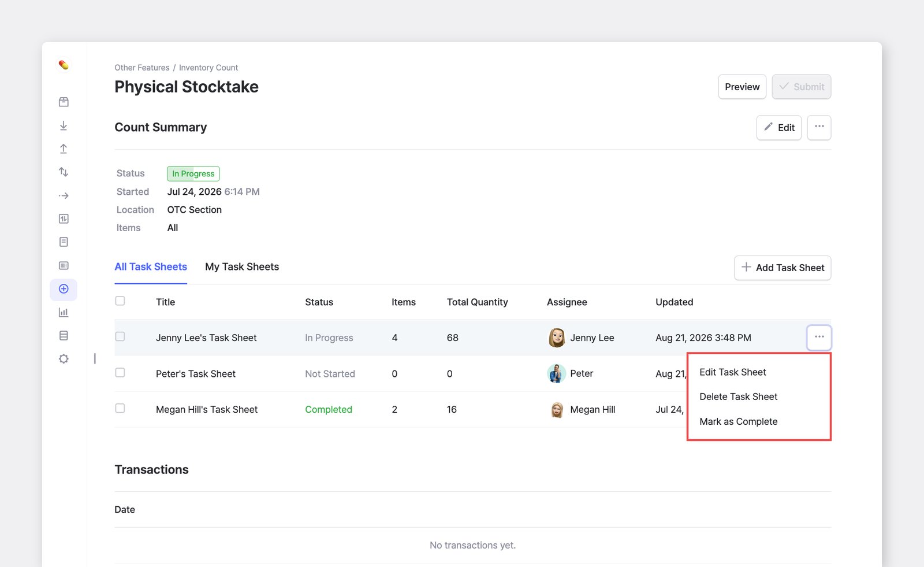Open the adjust up-down arrows sidebar icon

(64, 172)
